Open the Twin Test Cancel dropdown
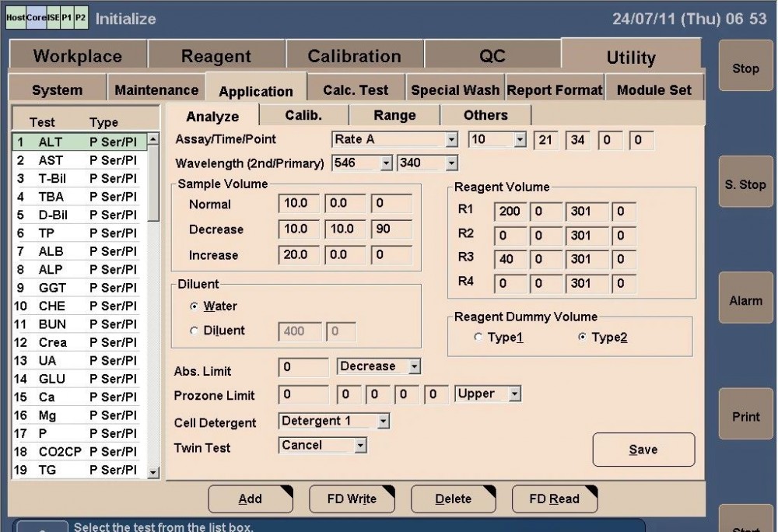778x532 pixels. click(361, 446)
